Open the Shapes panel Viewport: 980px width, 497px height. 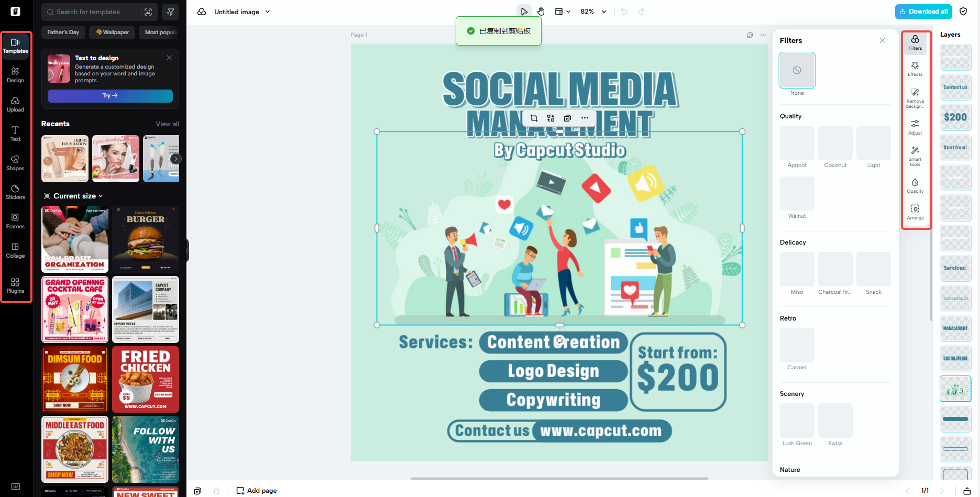click(x=16, y=163)
